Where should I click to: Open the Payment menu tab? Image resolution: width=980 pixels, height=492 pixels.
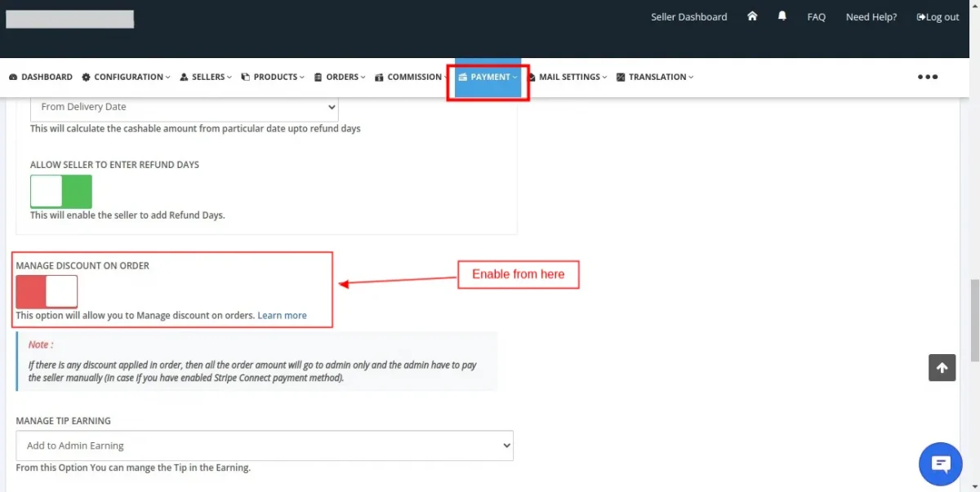[488, 77]
